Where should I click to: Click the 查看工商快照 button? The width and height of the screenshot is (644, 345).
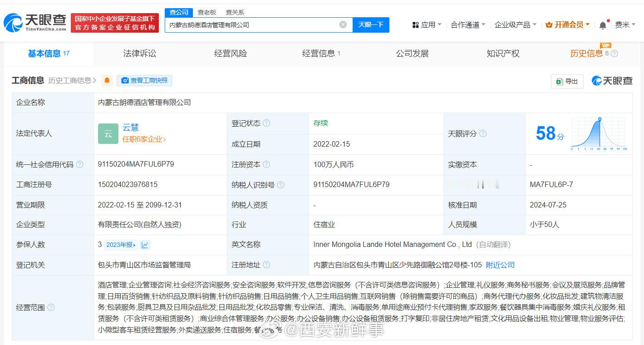pos(144,80)
